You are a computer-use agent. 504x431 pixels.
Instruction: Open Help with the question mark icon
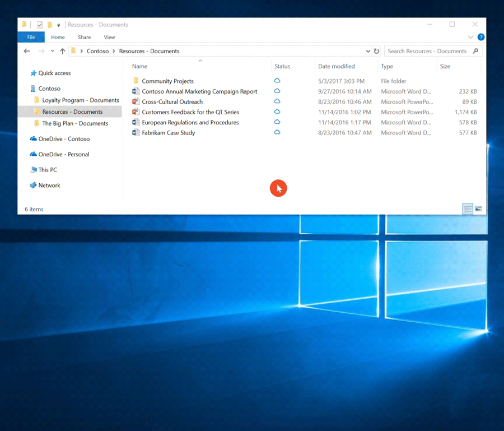tap(481, 37)
